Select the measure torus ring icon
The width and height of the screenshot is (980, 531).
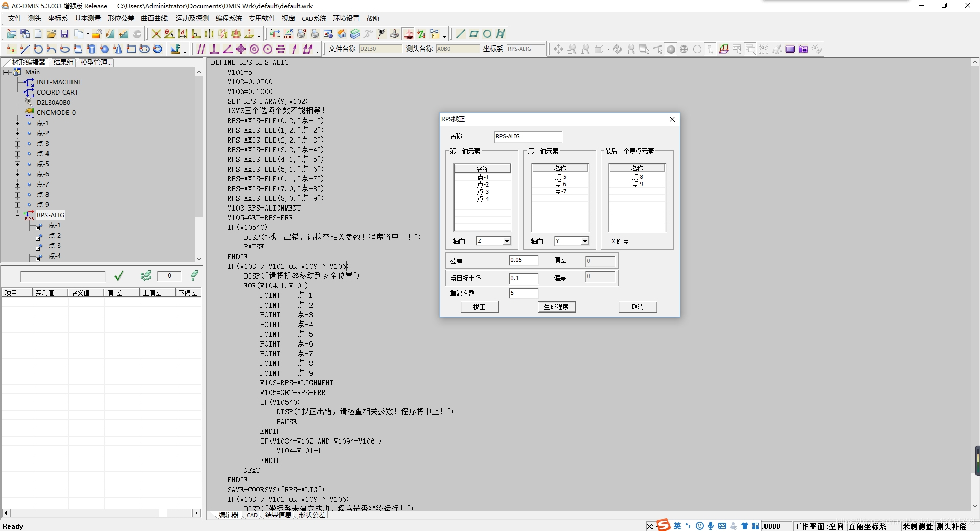click(157, 49)
